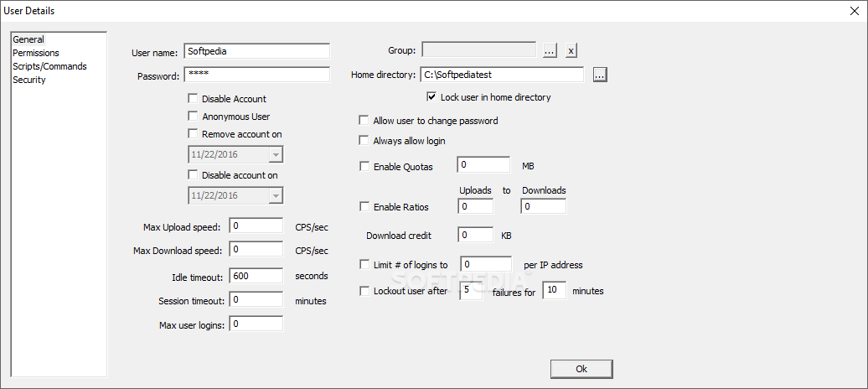868x389 pixels.
Task: Browse for the home directory folder
Action: [599, 75]
